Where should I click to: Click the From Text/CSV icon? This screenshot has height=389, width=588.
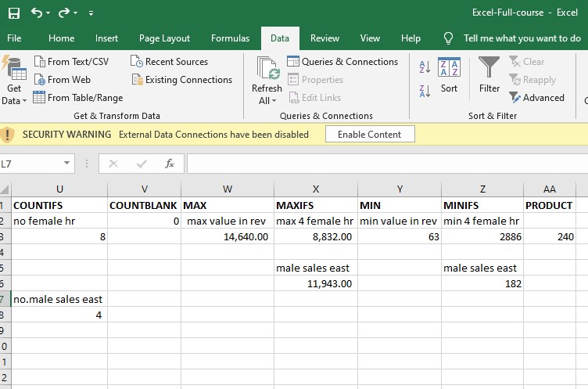39,61
